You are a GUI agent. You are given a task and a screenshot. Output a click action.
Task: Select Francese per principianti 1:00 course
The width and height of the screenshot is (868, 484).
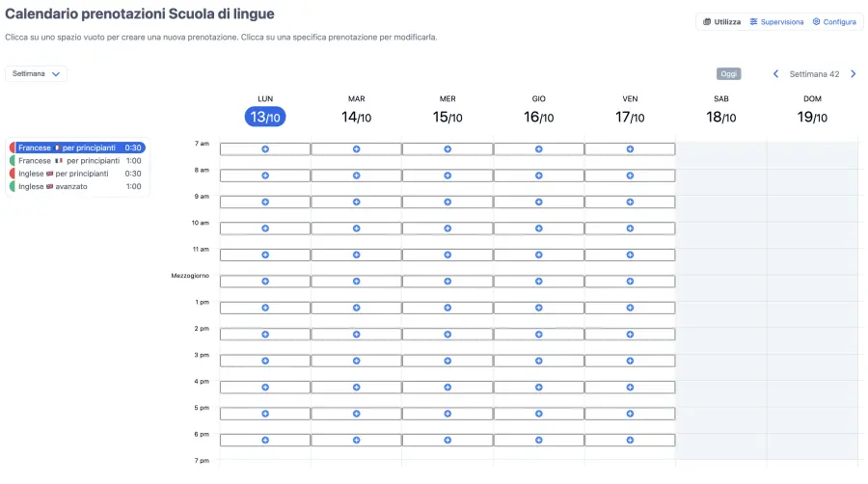pos(79,161)
